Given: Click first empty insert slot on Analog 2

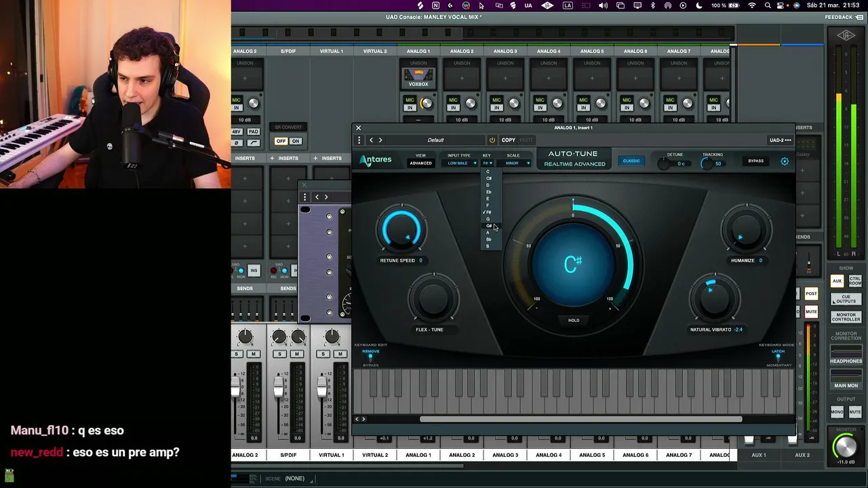Looking at the screenshot, I should [245, 179].
